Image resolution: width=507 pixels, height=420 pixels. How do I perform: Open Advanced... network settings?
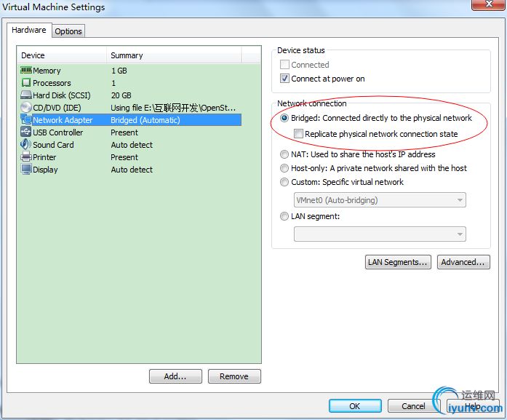coord(463,262)
